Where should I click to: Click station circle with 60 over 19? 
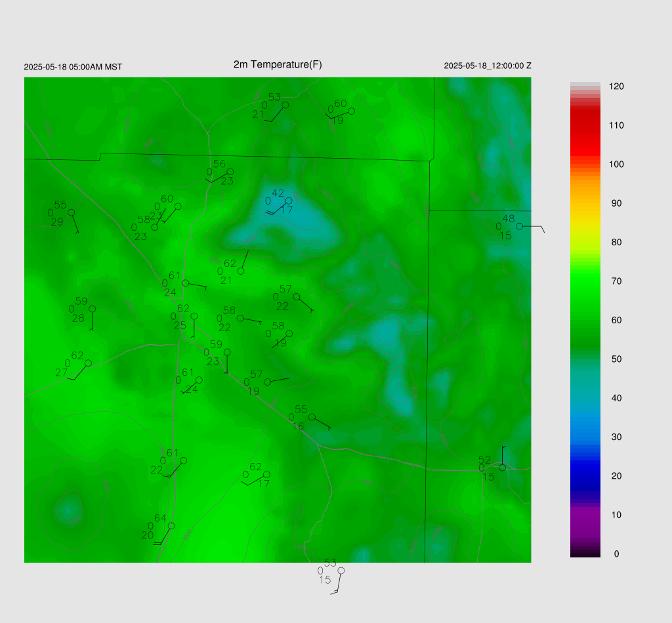[352, 111]
